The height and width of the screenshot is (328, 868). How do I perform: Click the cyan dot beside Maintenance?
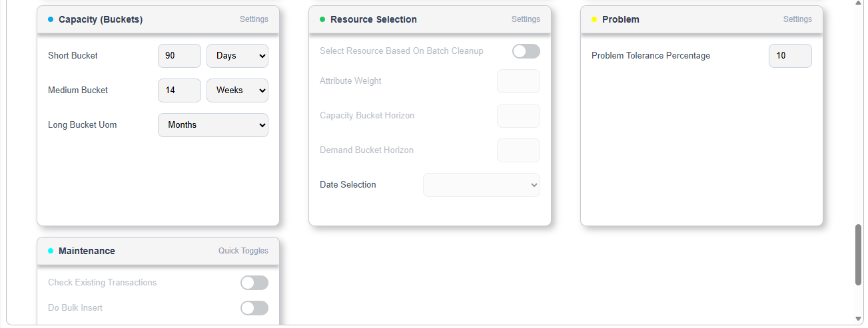coord(51,251)
